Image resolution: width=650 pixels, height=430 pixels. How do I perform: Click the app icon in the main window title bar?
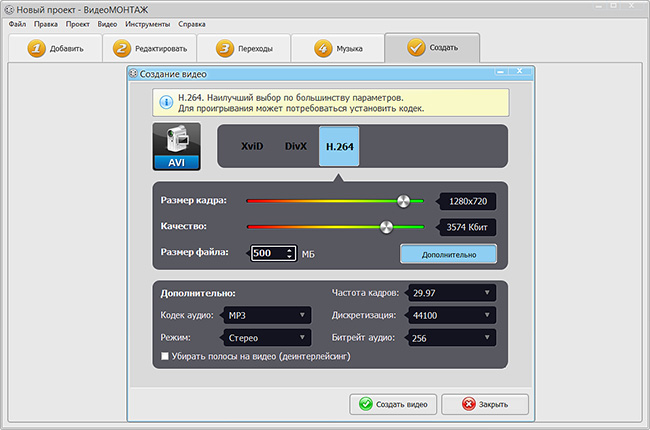[9, 10]
